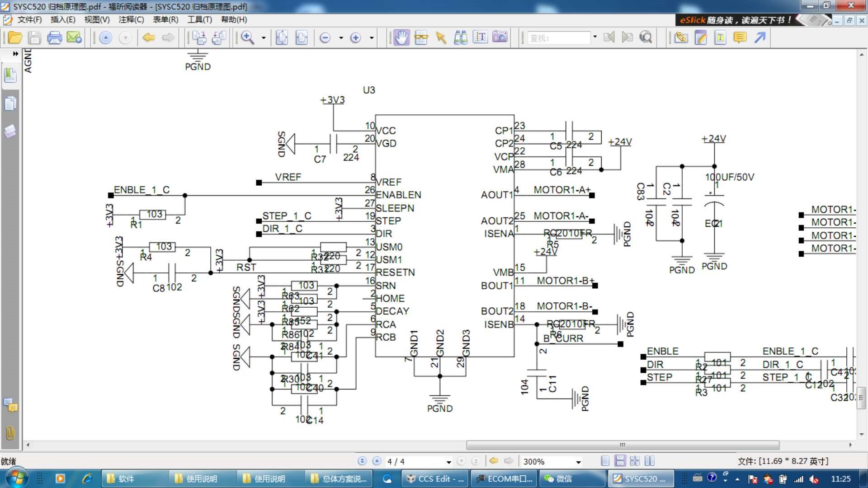This screenshot has height=488, width=868.
Task: Open the 插入(E) menu
Action: coord(63,19)
